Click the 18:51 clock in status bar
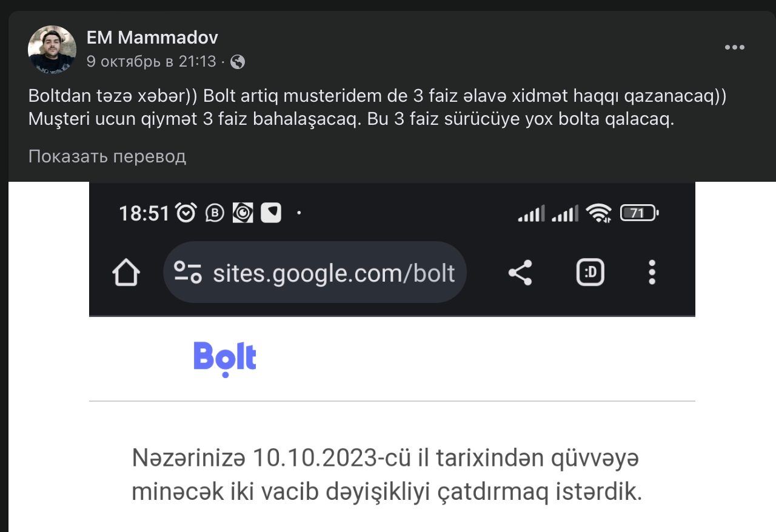 [144, 213]
